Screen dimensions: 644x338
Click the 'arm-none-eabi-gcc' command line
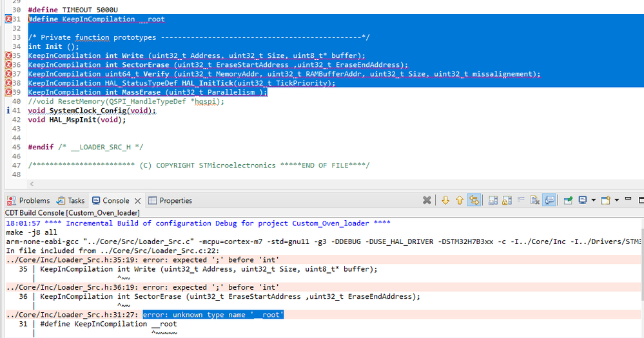323,241
